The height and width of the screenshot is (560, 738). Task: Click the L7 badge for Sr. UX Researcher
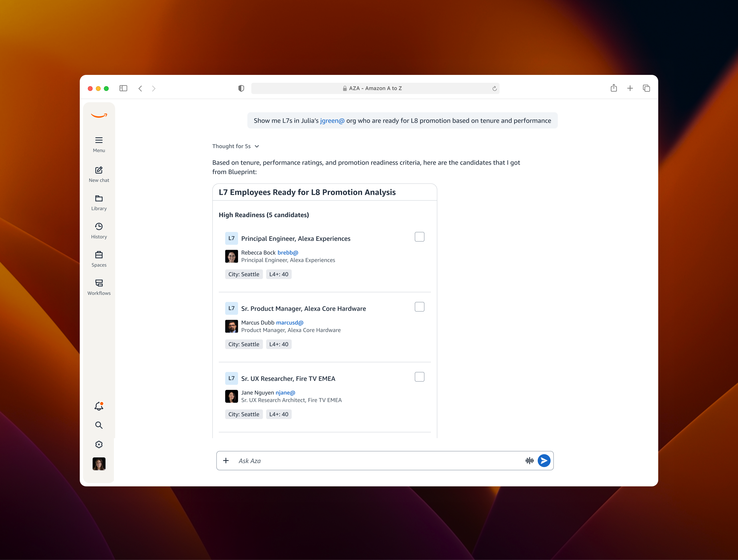point(231,378)
